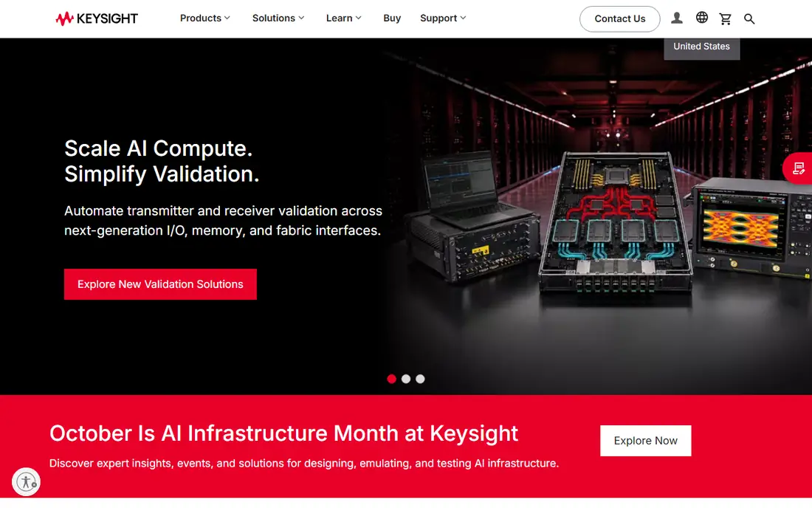Open the user account icon
Screen dimensions: 812x508
(x=676, y=18)
